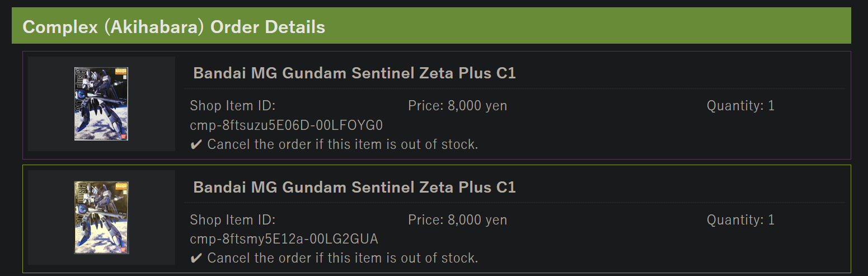868x276 pixels.
Task: Click the 'Shop Item ID:' label above cmp-8ftsuzu5E06D-00LFOYG0
Action: click(x=233, y=106)
